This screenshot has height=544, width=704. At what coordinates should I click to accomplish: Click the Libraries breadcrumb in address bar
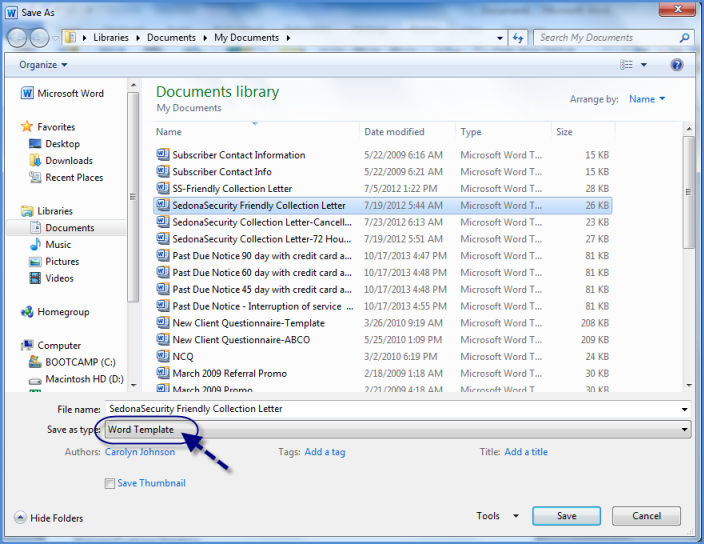pos(111,38)
